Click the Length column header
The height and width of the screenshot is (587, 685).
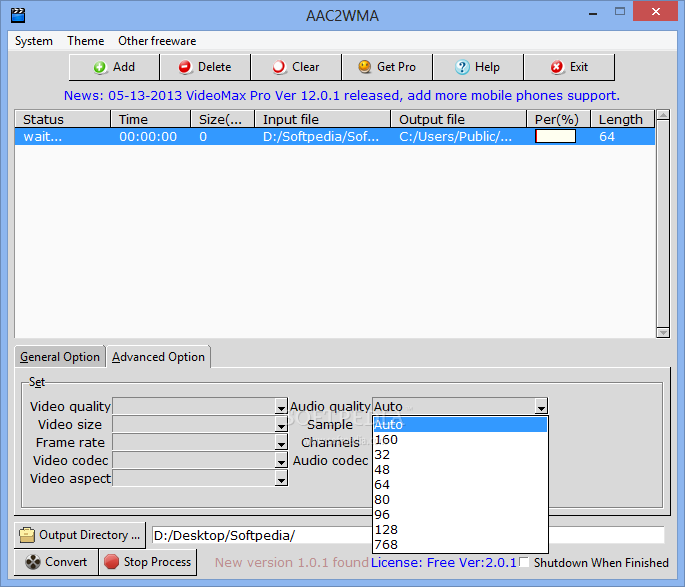pyautogui.click(x=623, y=119)
